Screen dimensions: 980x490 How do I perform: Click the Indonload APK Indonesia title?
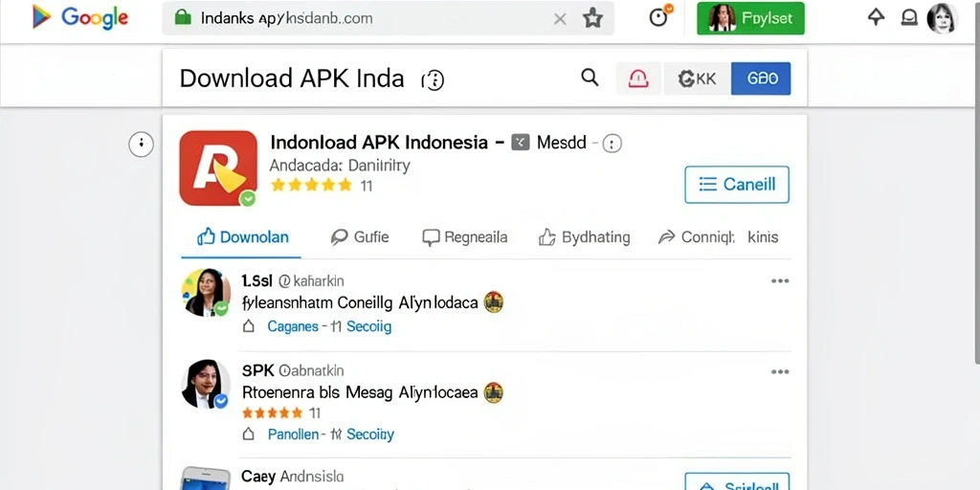[x=379, y=143]
